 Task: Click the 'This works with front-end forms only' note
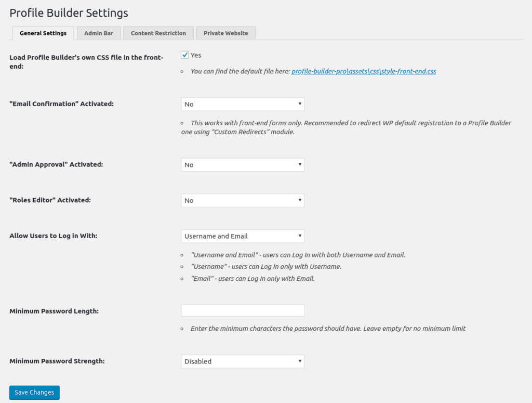point(346,127)
